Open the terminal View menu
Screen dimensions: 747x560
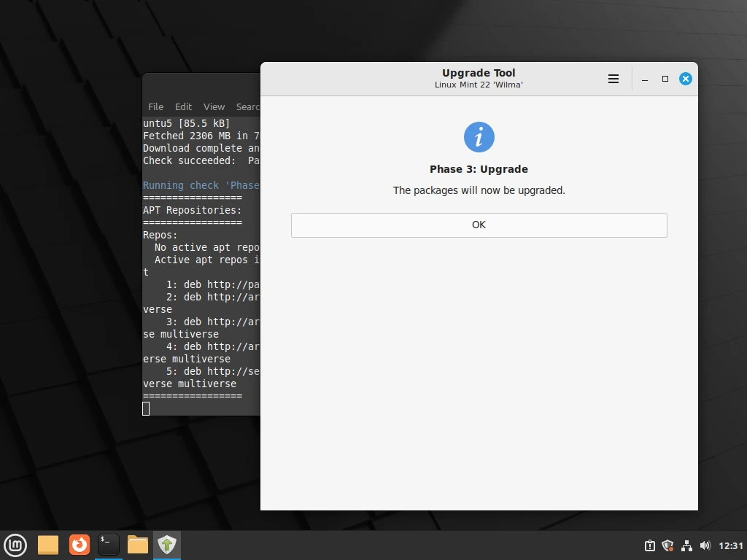[x=214, y=106]
